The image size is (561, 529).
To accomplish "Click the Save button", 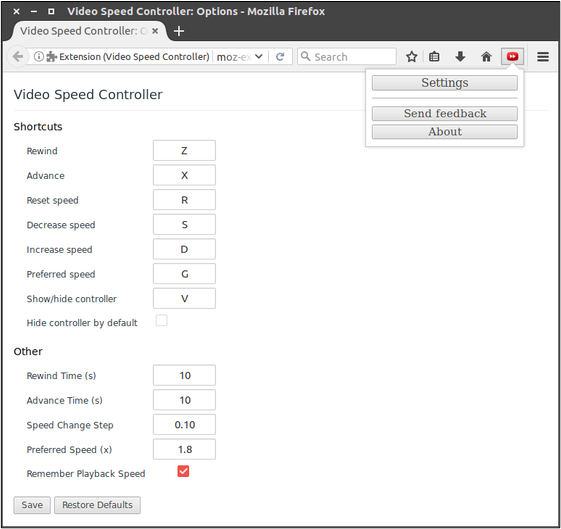I will point(32,505).
